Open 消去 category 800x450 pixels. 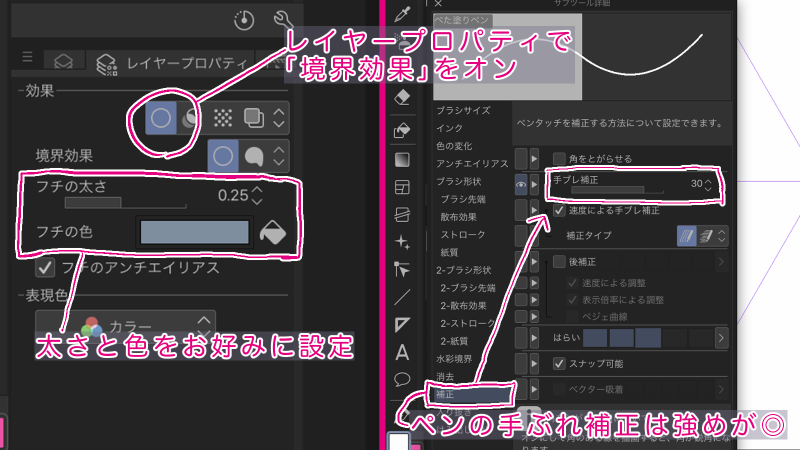pos(445,377)
